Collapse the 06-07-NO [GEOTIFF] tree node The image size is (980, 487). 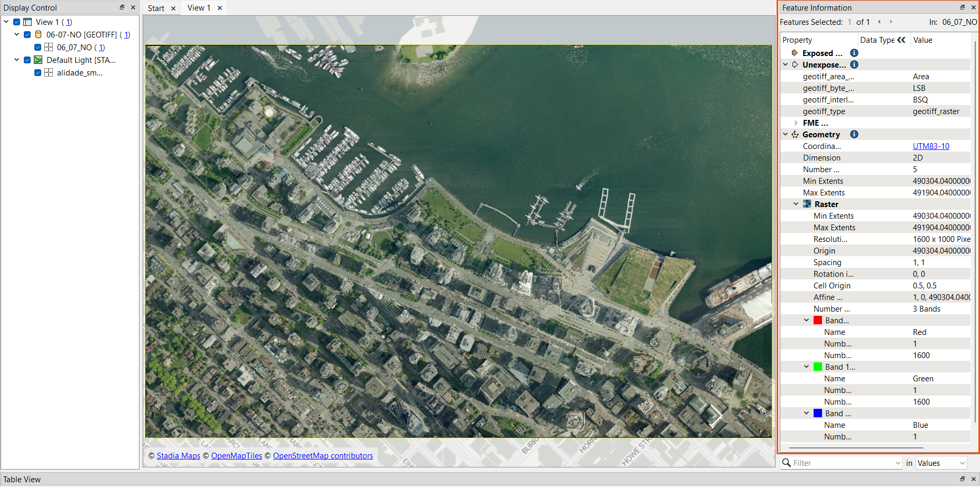pyautogui.click(x=17, y=34)
